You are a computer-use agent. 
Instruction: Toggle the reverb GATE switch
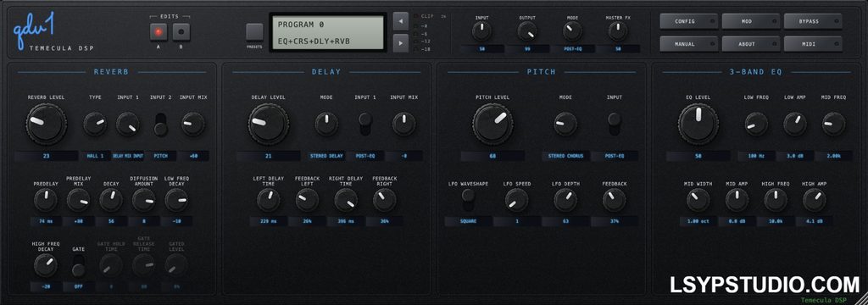[78, 266]
